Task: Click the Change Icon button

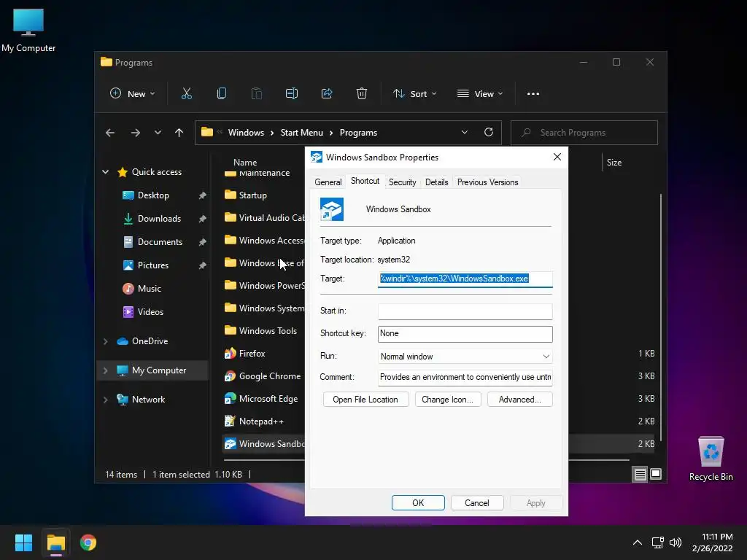Action: [447, 400]
